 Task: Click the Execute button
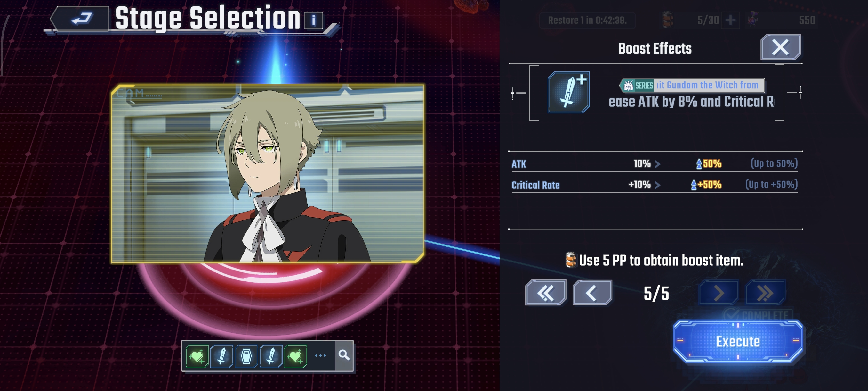click(x=738, y=341)
